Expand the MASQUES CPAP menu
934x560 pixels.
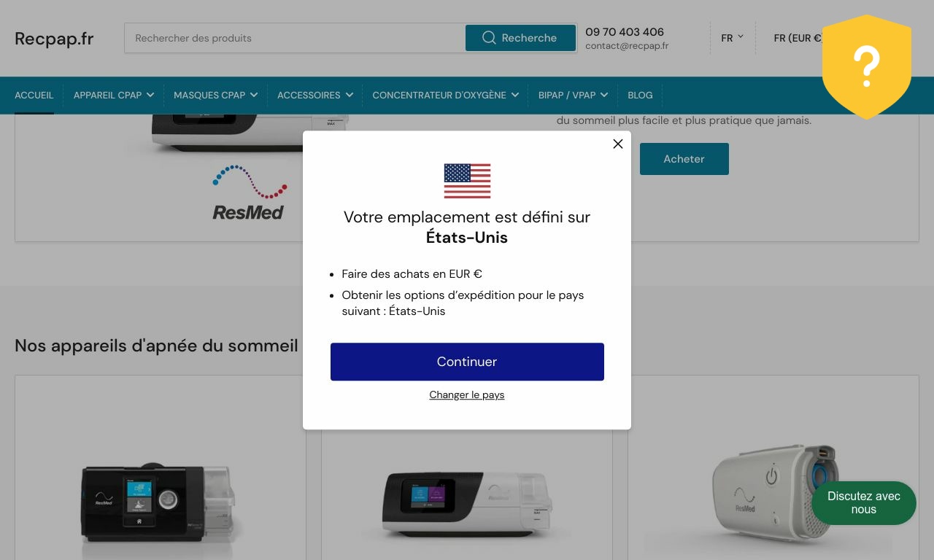(215, 95)
